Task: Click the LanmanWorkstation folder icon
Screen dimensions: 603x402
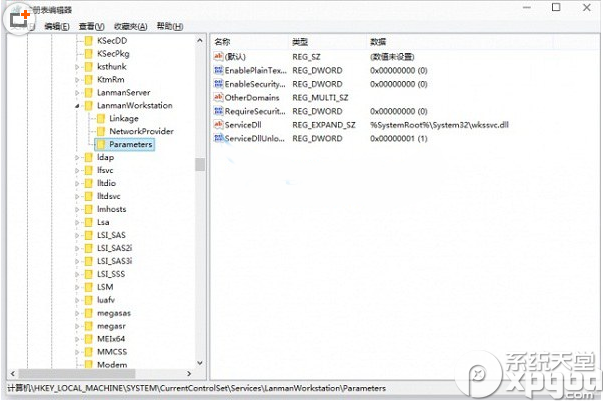Action: click(89, 105)
